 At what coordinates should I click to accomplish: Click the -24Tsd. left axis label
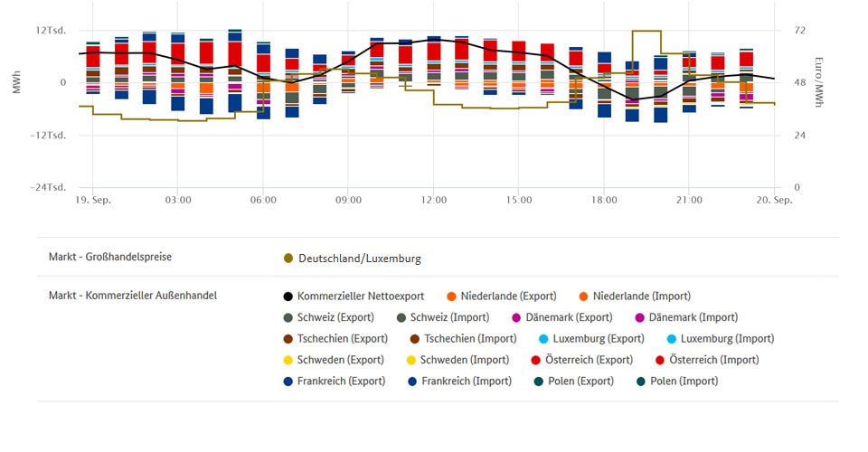point(48,187)
